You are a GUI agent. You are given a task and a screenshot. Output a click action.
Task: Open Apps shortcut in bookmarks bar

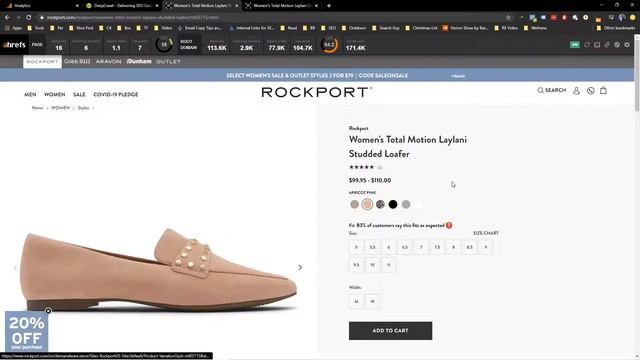click(x=14, y=28)
